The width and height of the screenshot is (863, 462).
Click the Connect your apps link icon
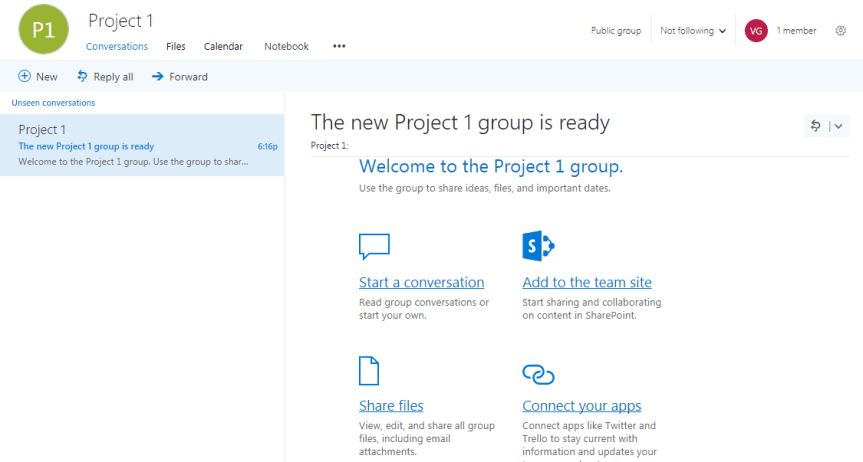pos(538,373)
